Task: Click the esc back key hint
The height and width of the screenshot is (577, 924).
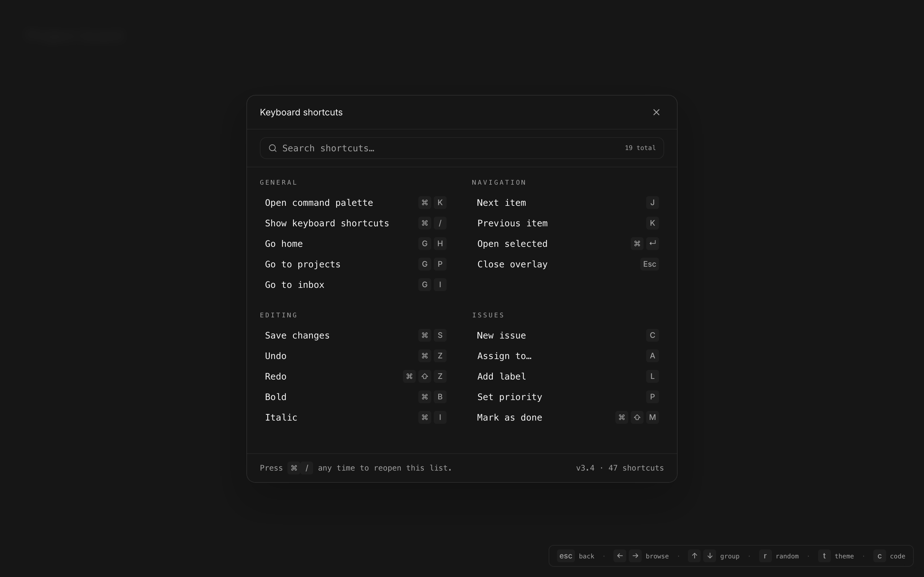Action: point(566,556)
